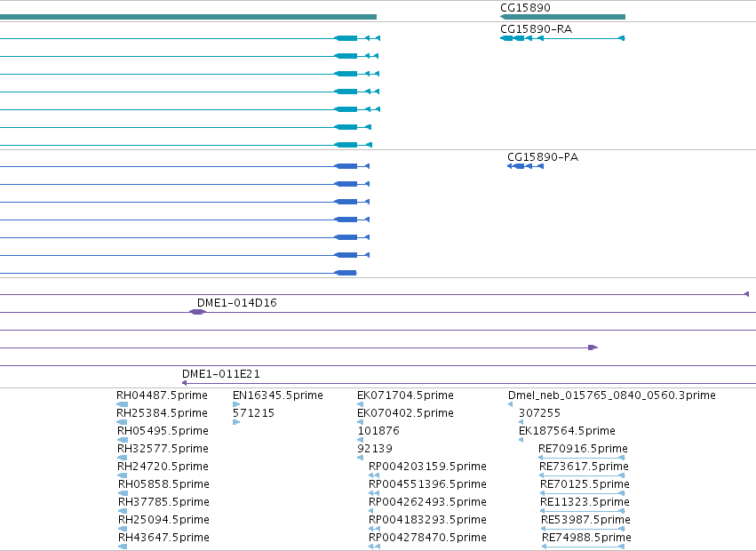Viewport: 756px width, 551px height.
Task: Open the RP004183293.5prime EST feature
Action: pyautogui.click(x=374, y=529)
